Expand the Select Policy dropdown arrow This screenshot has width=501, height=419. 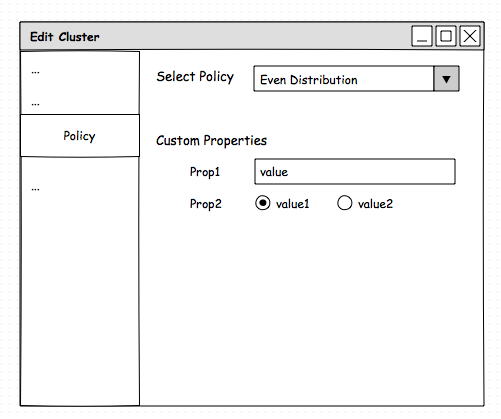coord(446,79)
